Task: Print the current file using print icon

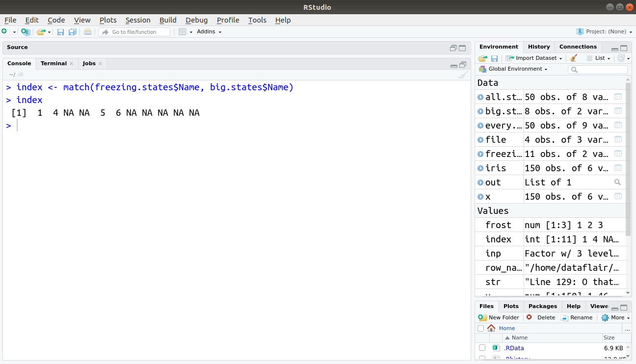Action: [x=87, y=31]
